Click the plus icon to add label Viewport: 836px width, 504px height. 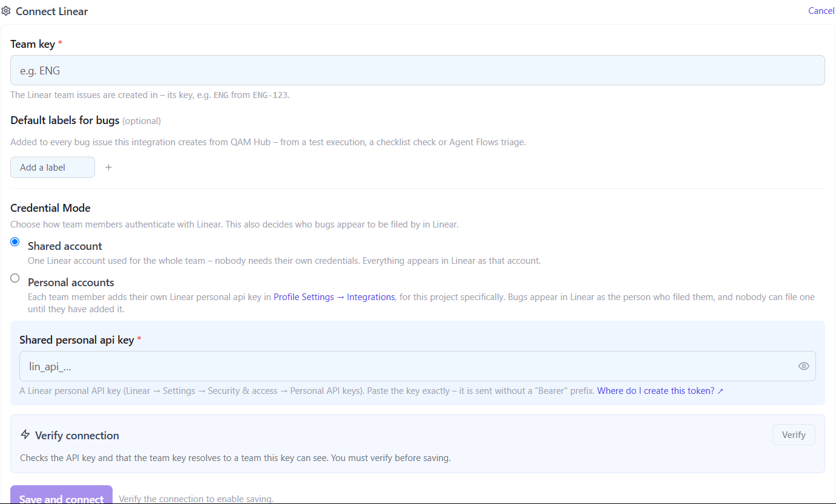click(109, 168)
